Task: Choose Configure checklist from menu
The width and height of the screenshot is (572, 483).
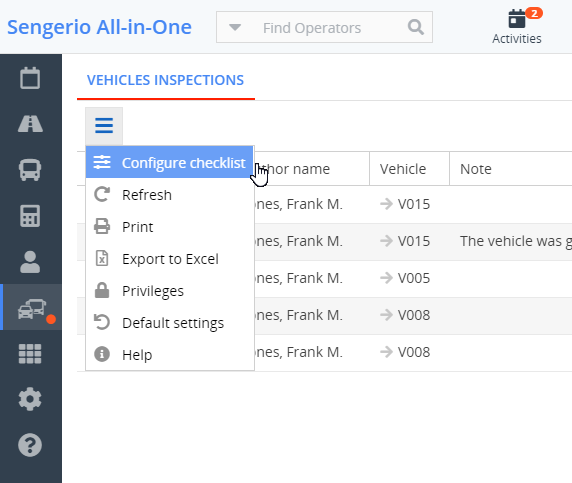Action: [170, 163]
